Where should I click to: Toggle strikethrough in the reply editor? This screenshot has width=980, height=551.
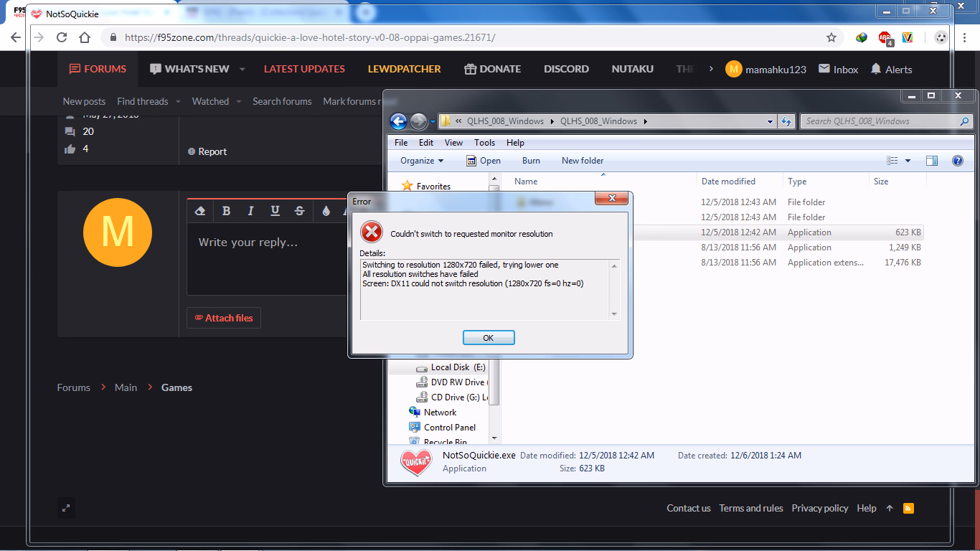(x=299, y=211)
